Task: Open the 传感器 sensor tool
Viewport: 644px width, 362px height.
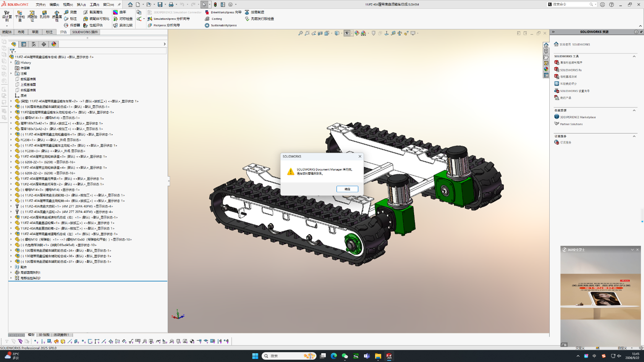Action: click(x=72, y=25)
